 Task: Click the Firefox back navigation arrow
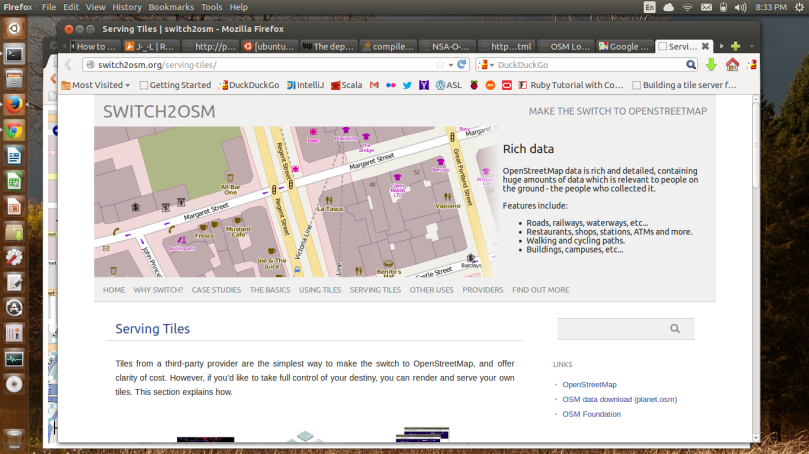[68, 64]
